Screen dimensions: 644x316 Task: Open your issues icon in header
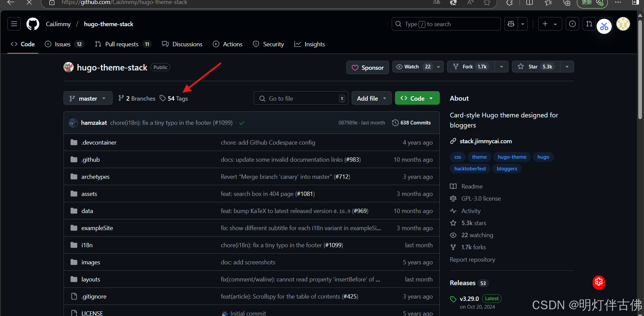pos(572,24)
